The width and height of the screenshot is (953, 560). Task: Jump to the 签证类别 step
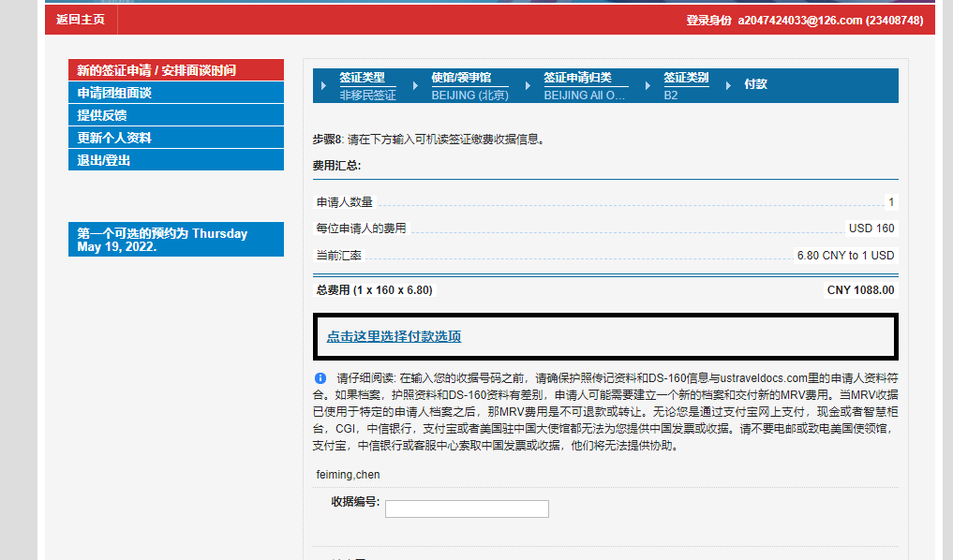(686, 79)
